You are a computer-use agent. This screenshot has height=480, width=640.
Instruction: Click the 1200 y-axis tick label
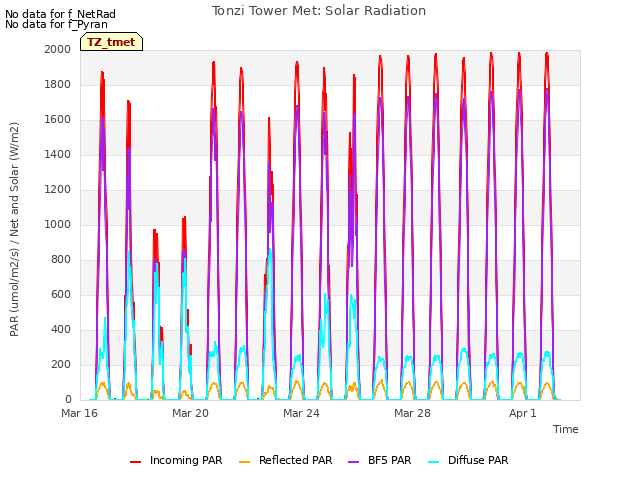point(58,189)
